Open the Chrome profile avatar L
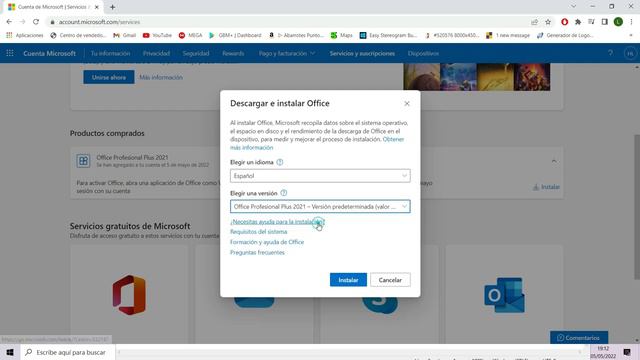 618,22
